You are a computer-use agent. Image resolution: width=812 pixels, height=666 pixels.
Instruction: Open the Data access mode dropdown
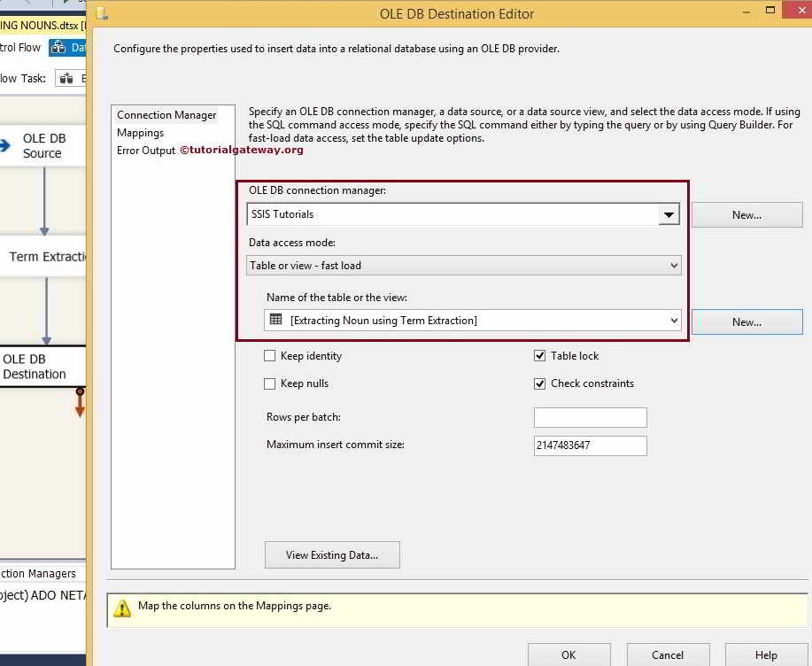click(463, 266)
